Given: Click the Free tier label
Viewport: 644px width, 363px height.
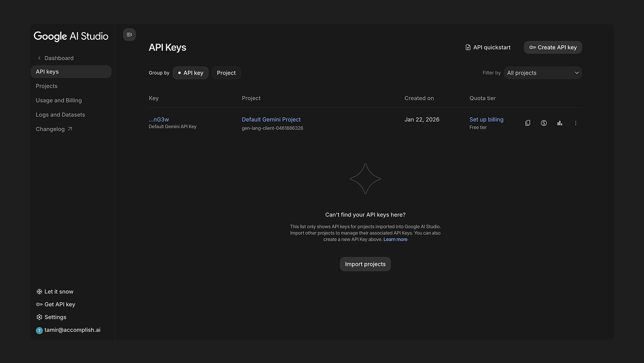Looking at the screenshot, I should click(478, 128).
